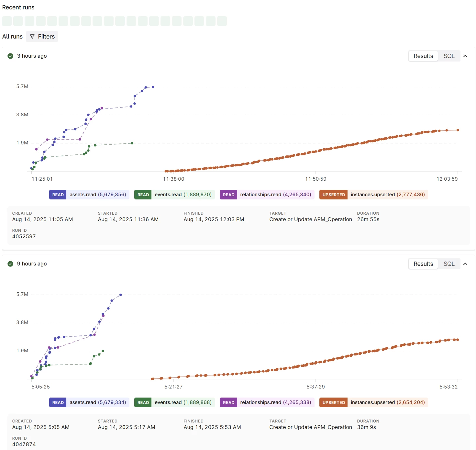
Task: Switch to SQL tab in second run
Action: point(449,264)
